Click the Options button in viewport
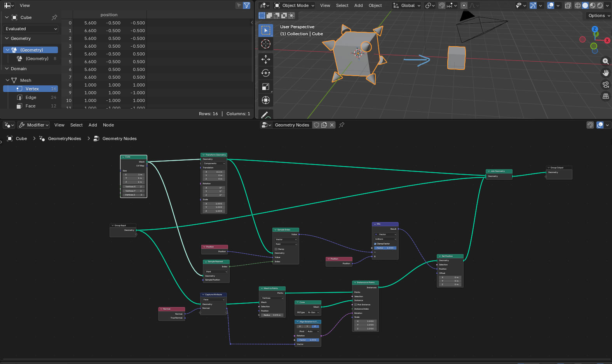 pyautogui.click(x=598, y=16)
